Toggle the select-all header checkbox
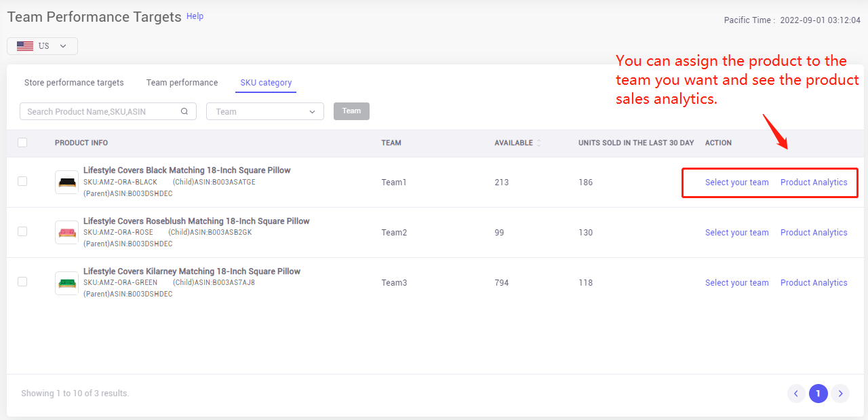Screen dimensions: 868x420 (x=22, y=142)
